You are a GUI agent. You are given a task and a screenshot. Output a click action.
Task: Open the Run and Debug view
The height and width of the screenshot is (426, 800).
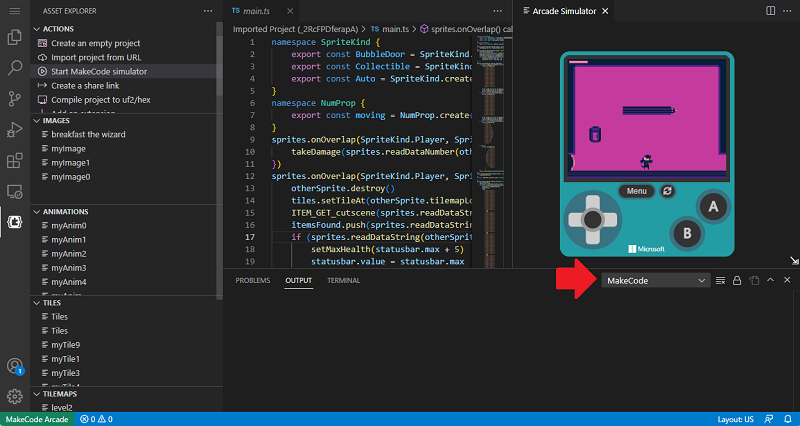pyautogui.click(x=15, y=130)
